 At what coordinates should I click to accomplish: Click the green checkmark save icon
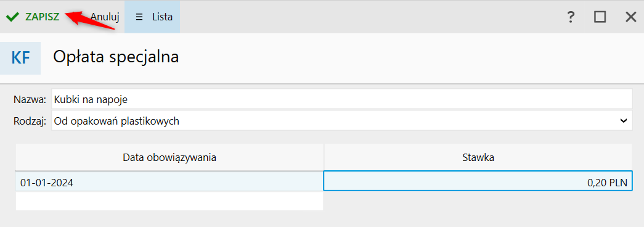pyautogui.click(x=13, y=17)
